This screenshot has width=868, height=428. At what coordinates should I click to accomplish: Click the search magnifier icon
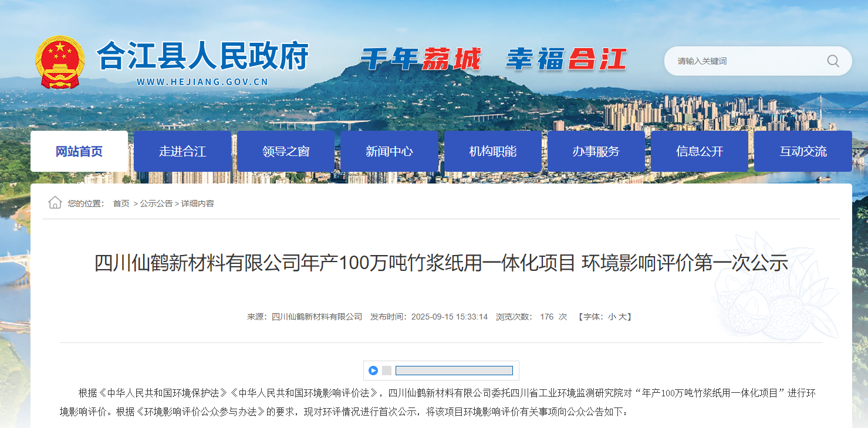click(x=833, y=61)
